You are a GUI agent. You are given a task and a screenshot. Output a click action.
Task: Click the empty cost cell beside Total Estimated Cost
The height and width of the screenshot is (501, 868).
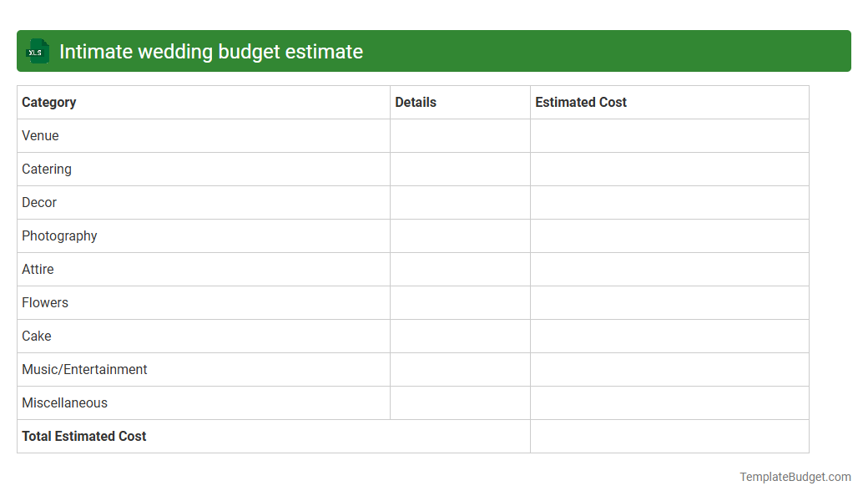(669, 436)
